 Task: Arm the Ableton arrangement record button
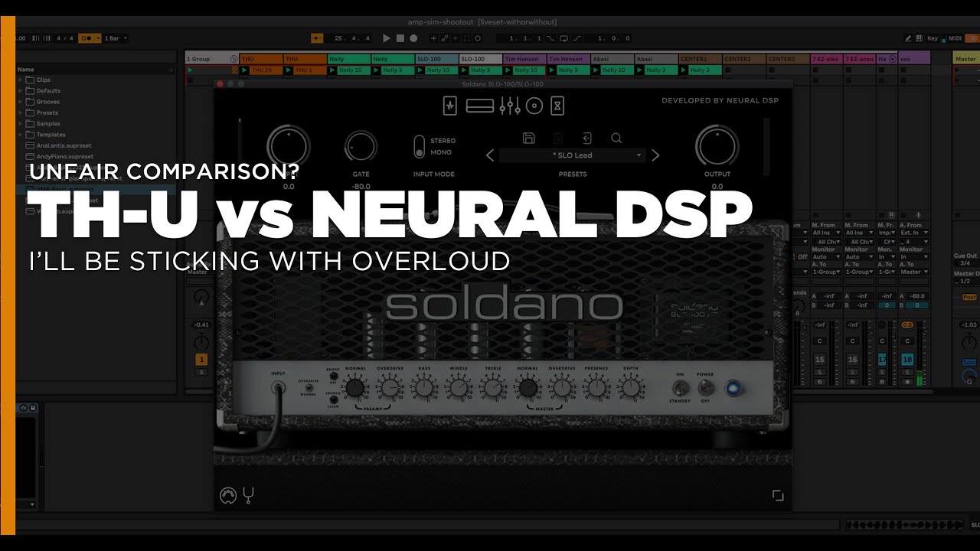(x=413, y=37)
